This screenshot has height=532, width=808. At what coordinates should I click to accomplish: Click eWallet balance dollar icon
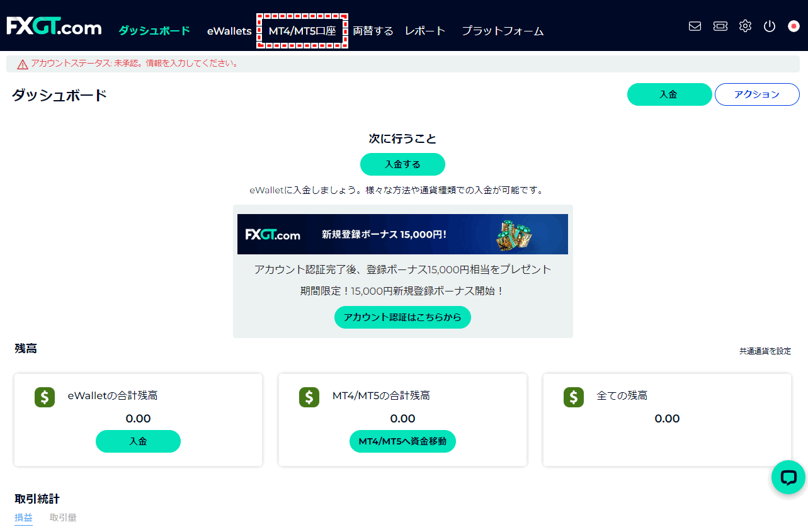point(45,397)
